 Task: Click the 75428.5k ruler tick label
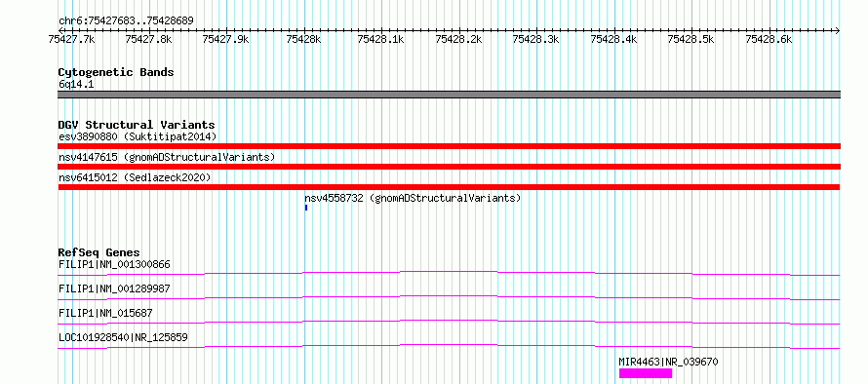(x=691, y=39)
